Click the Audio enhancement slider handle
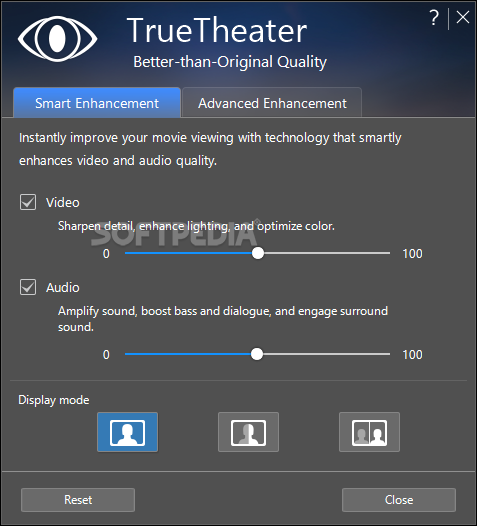477x526 pixels. point(257,354)
